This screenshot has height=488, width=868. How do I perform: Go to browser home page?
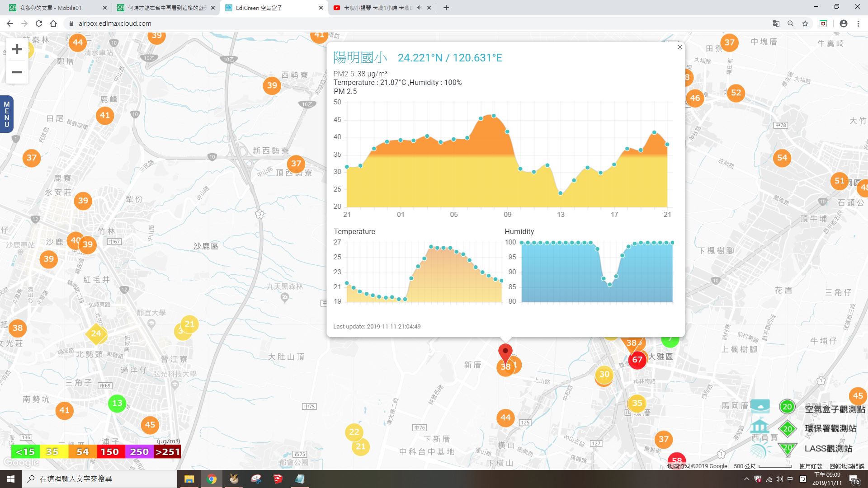coord(53,23)
